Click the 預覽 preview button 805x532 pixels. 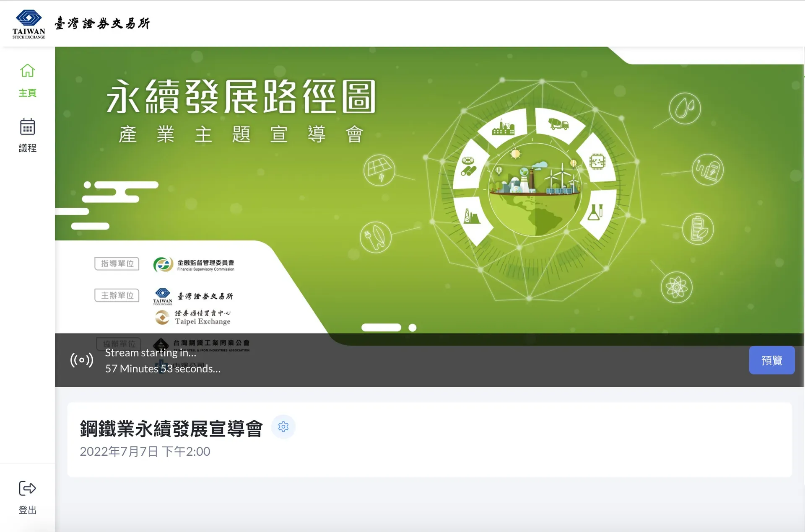click(771, 360)
